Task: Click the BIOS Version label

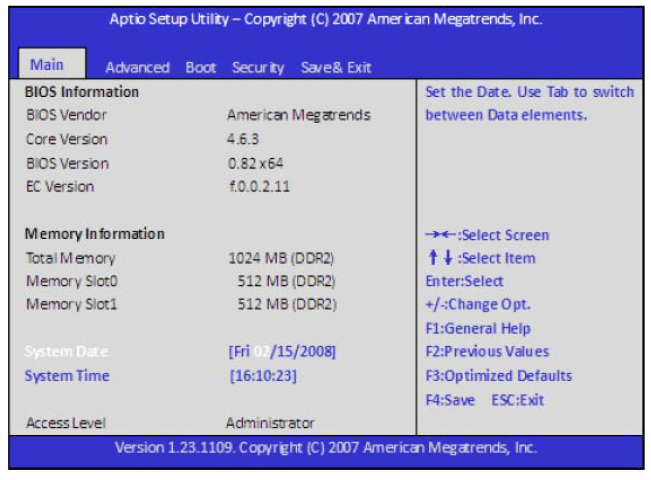Action: coord(67,163)
